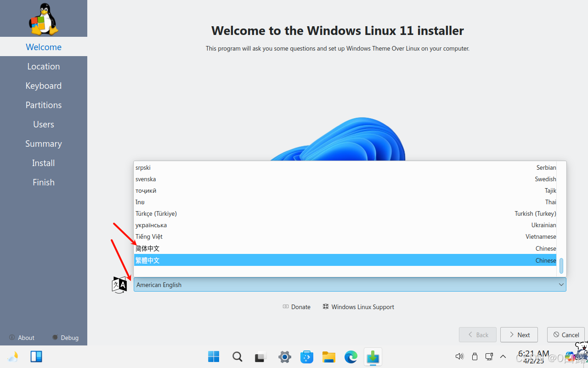Choose Türkçe (Türkiye) from the list

click(345, 213)
